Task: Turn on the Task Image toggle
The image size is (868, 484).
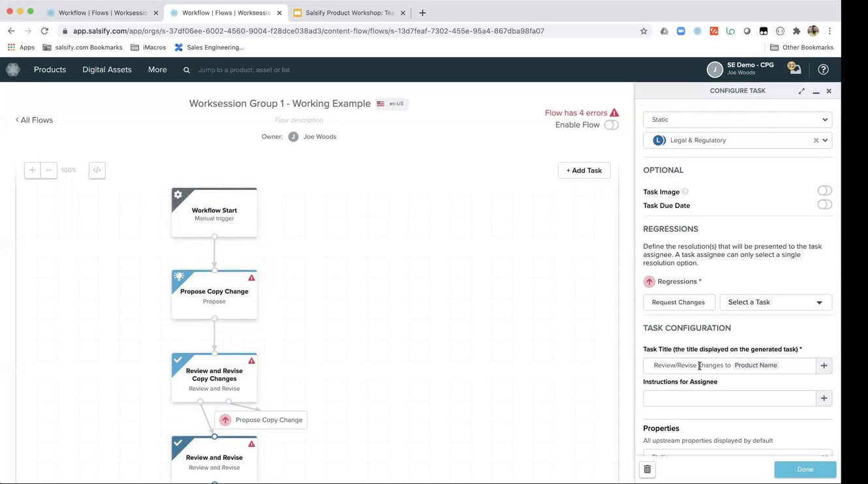Action: click(824, 190)
